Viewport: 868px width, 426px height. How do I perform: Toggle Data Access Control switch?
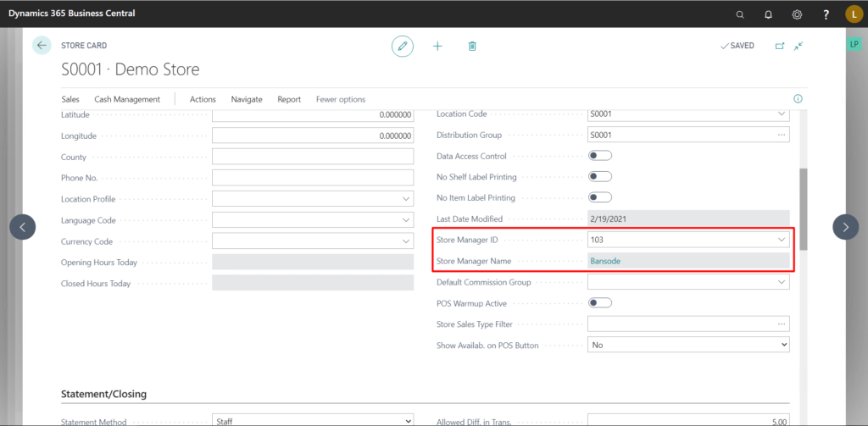click(x=599, y=156)
